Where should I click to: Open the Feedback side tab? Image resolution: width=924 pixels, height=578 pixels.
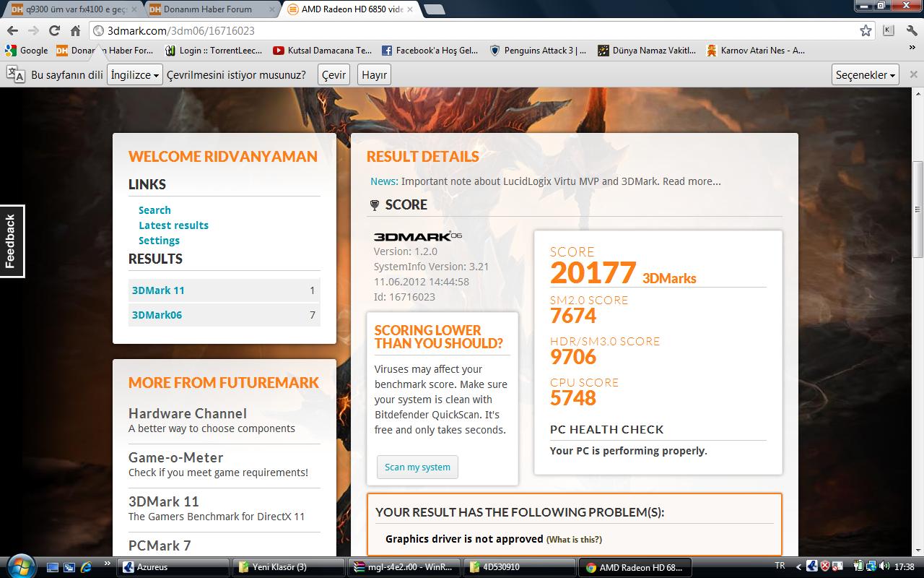point(12,241)
